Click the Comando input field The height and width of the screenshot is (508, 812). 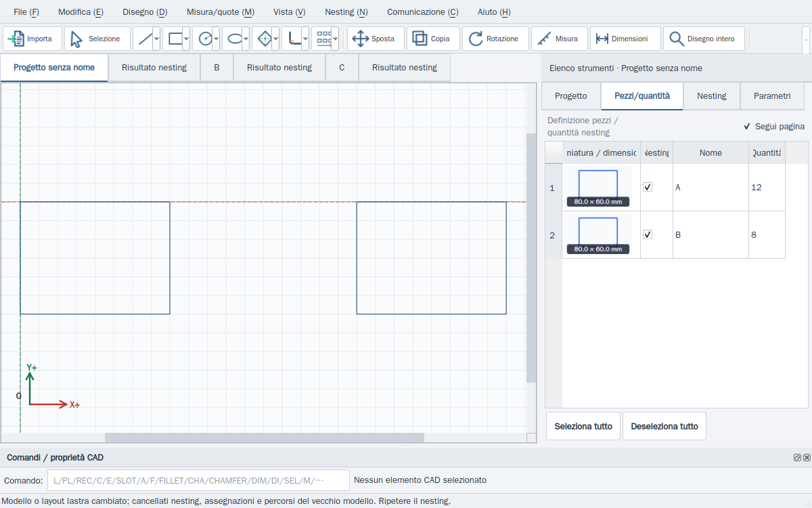pyautogui.click(x=198, y=480)
